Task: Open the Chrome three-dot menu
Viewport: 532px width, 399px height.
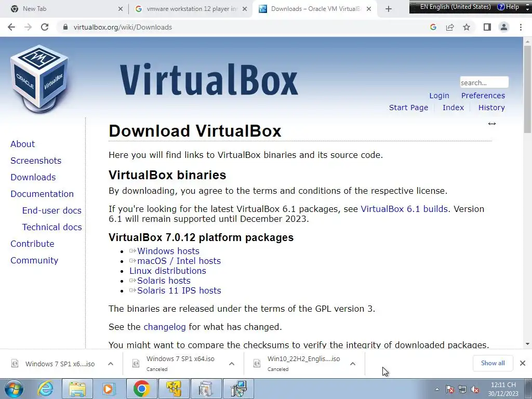Action: tap(521, 27)
